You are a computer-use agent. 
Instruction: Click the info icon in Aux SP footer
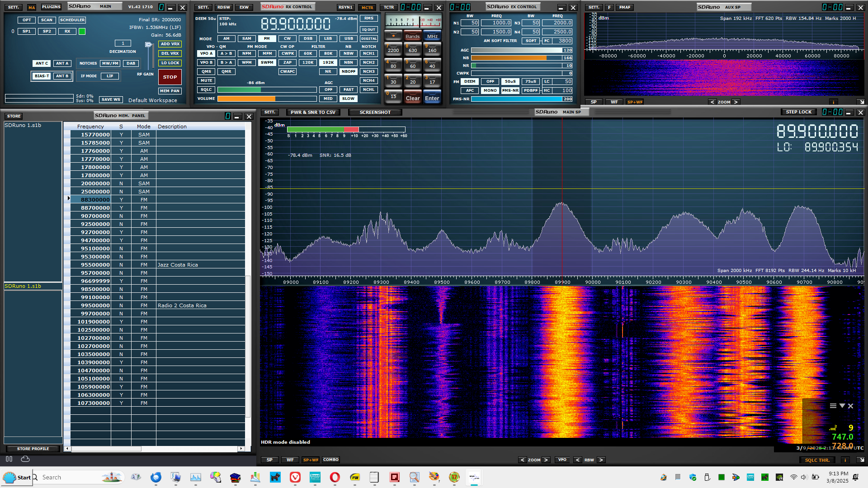click(x=833, y=102)
